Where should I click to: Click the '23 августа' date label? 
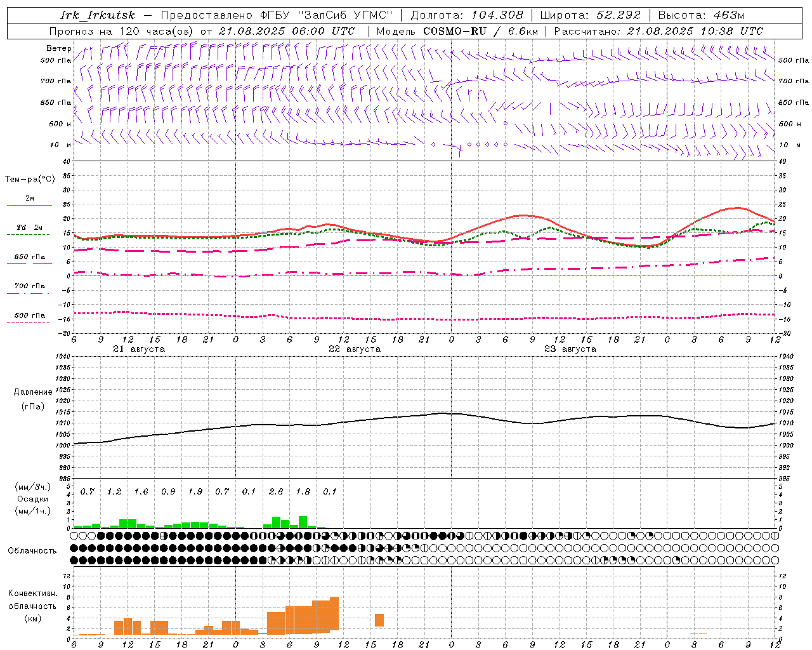[570, 349]
